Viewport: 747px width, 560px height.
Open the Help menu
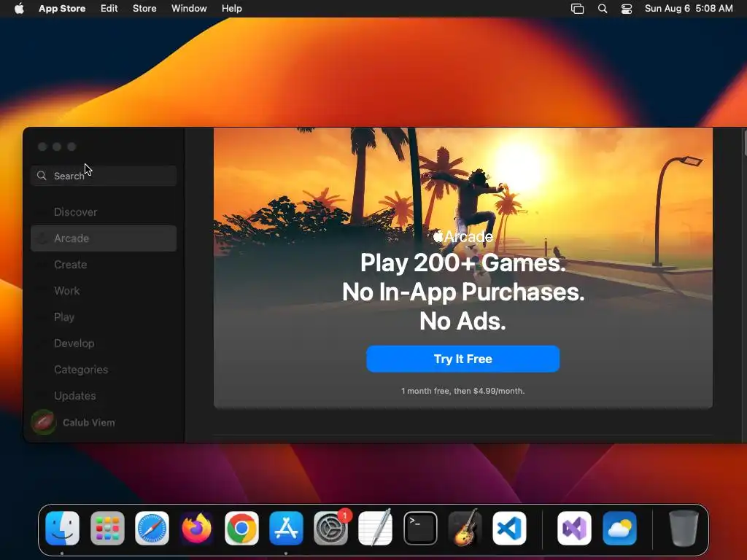231,9
